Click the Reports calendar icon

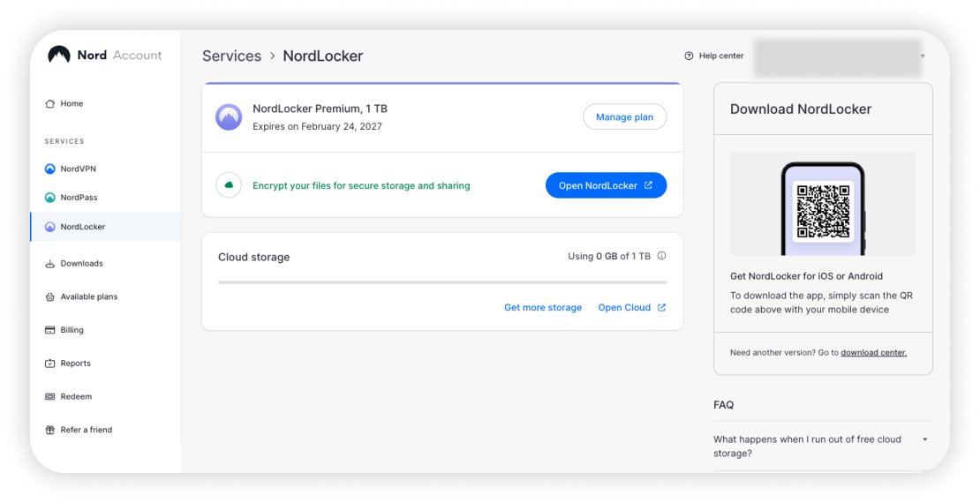point(50,363)
